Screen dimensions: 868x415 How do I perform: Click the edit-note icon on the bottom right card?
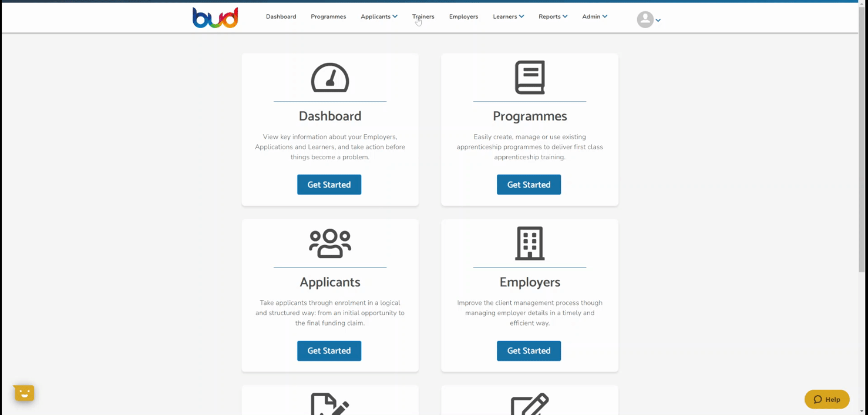[x=530, y=404]
